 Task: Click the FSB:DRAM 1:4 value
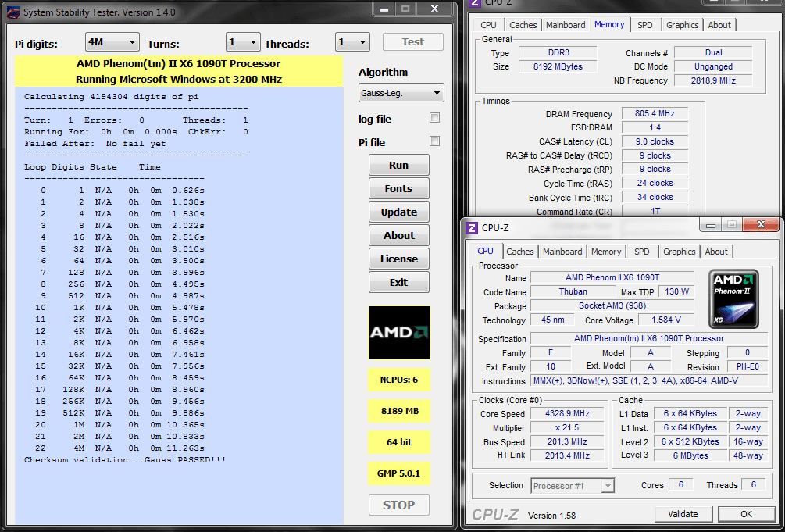tap(655, 128)
